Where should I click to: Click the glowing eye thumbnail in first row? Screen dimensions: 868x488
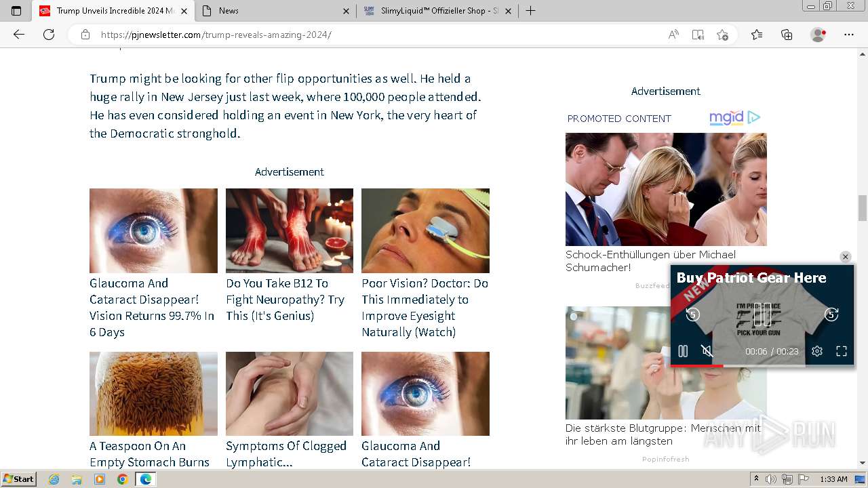tap(153, 230)
